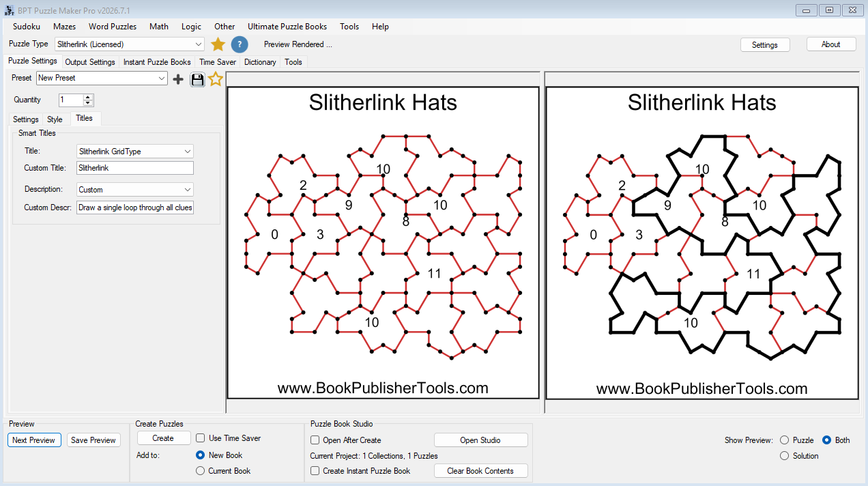
Task: Click the Save Preview button
Action: click(93, 440)
